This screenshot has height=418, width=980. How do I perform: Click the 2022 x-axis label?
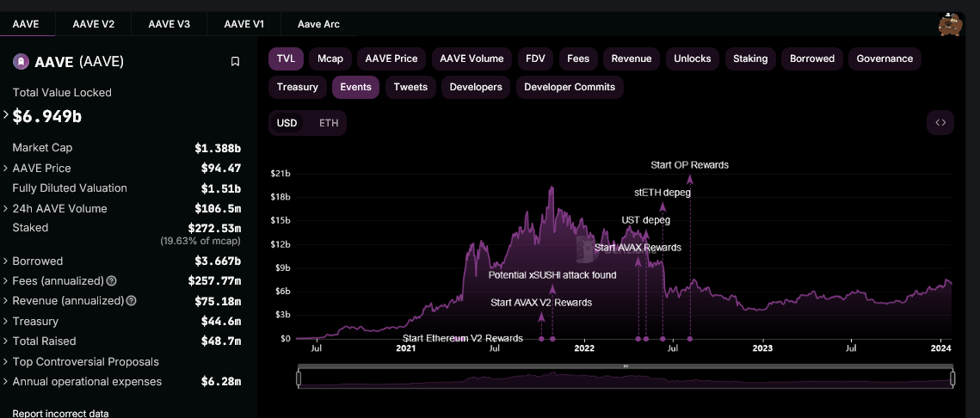(x=584, y=348)
